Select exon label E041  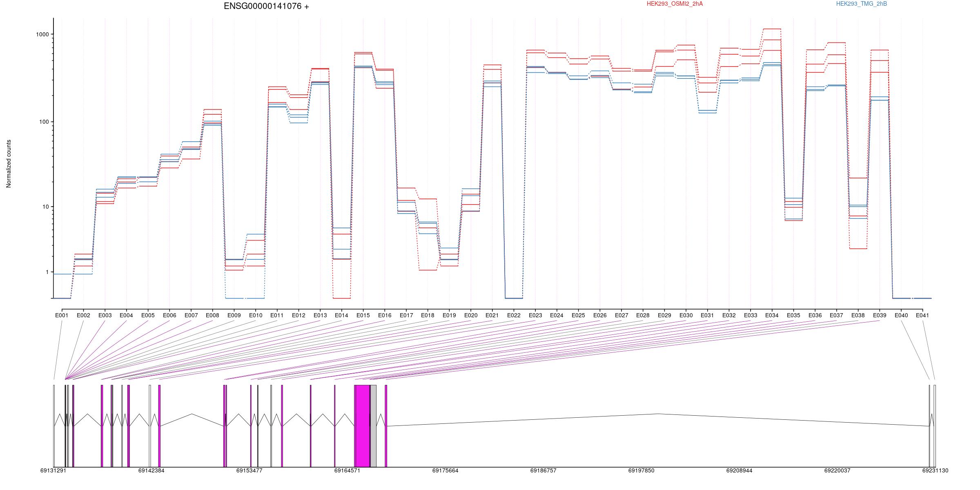coord(922,315)
